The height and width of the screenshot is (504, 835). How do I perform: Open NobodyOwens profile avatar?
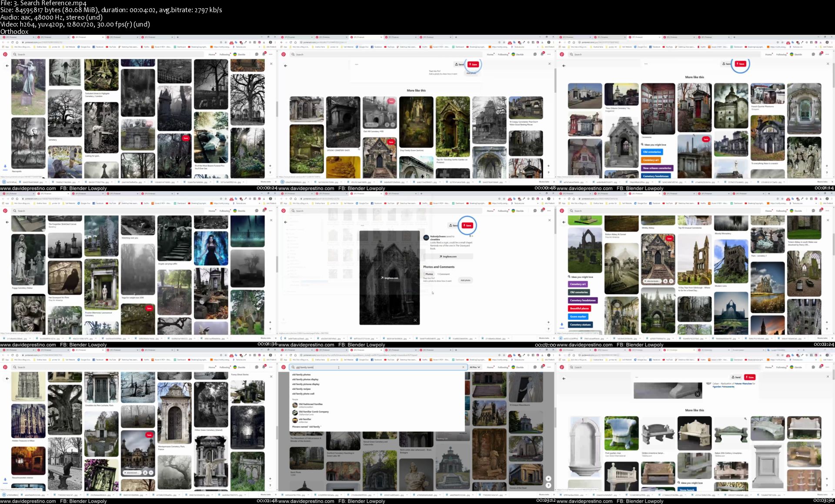coord(426,238)
